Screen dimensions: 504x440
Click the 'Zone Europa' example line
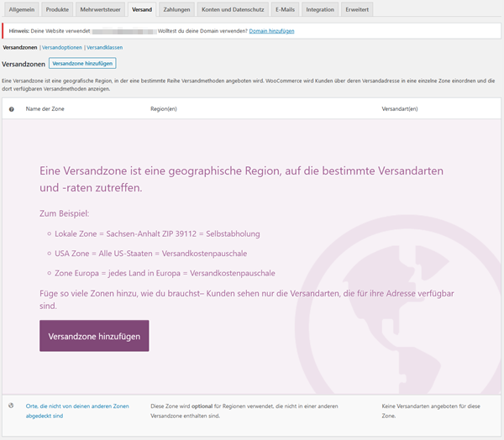pos(165,273)
